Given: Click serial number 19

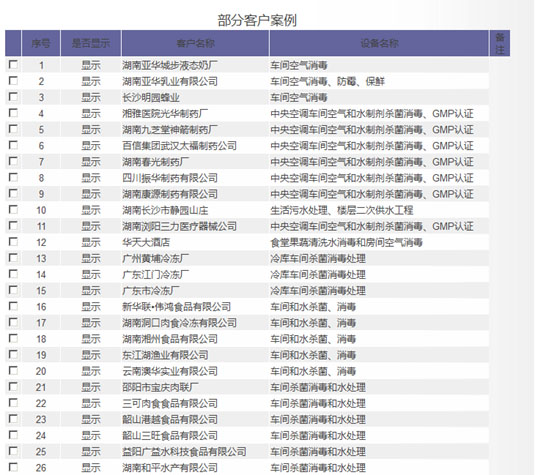Looking at the screenshot, I should point(41,355).
